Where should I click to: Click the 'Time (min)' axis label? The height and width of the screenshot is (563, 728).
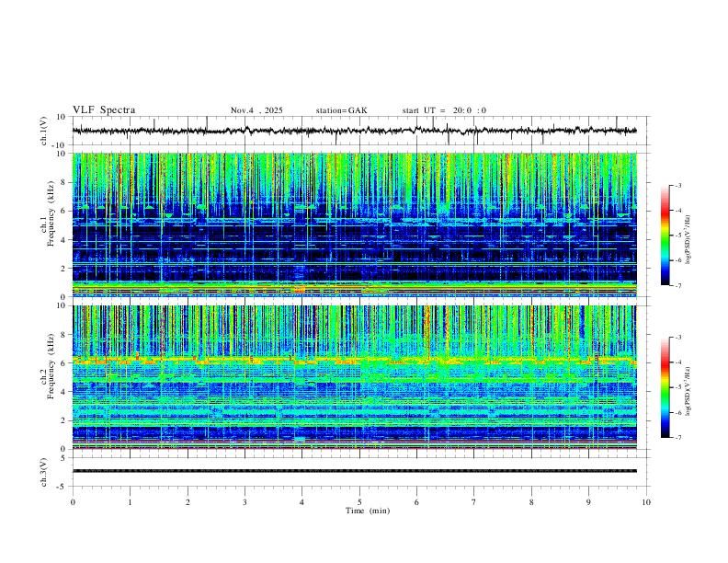pos(368,511)
